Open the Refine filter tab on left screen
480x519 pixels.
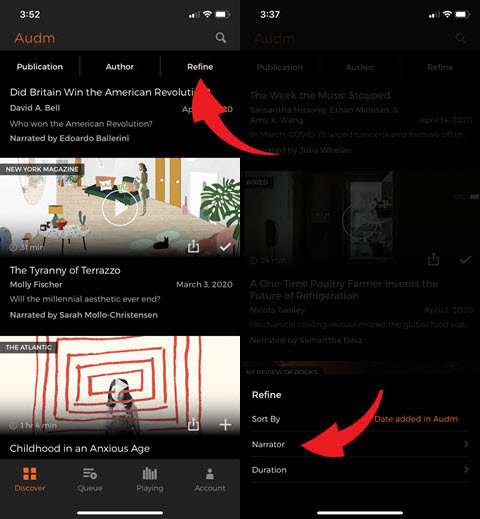coord(200,67)
